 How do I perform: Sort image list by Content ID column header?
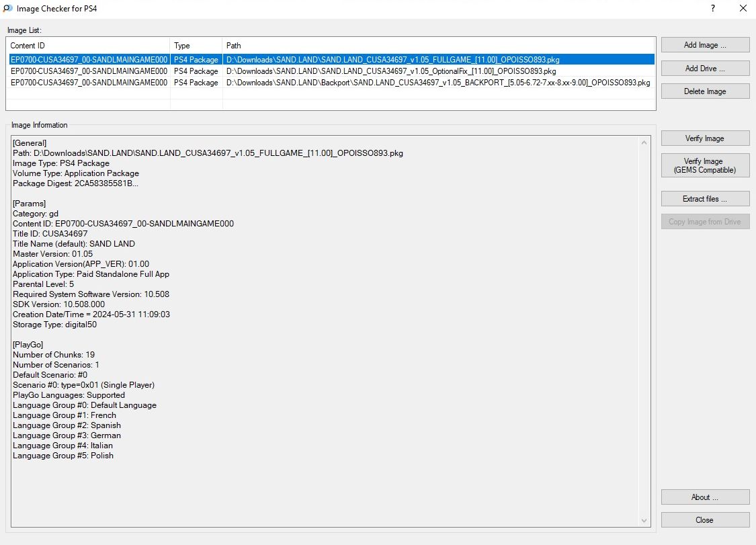88,45
